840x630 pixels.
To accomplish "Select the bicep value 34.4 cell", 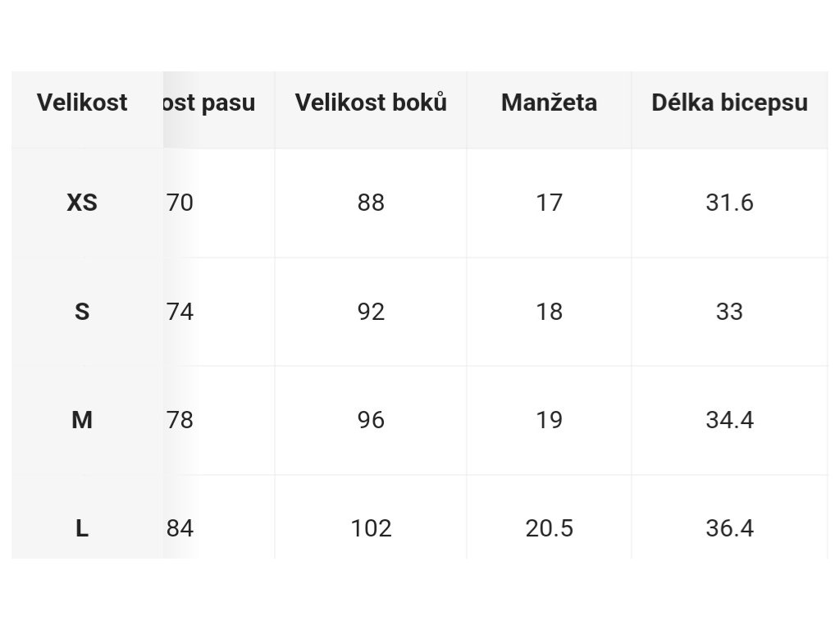I will click(729, 420).
